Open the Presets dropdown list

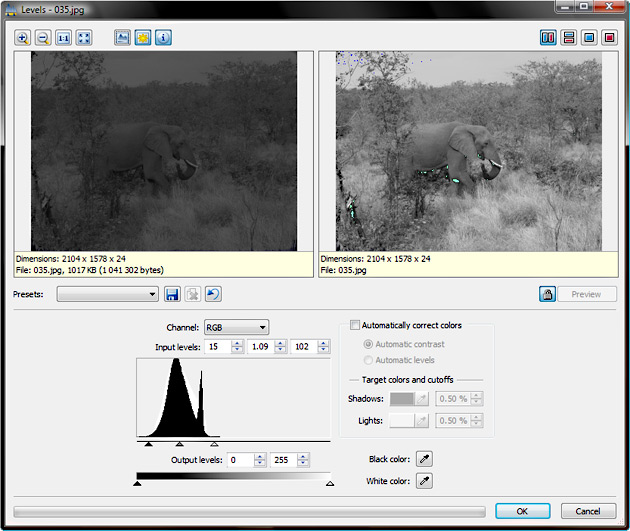pos(108,294)
